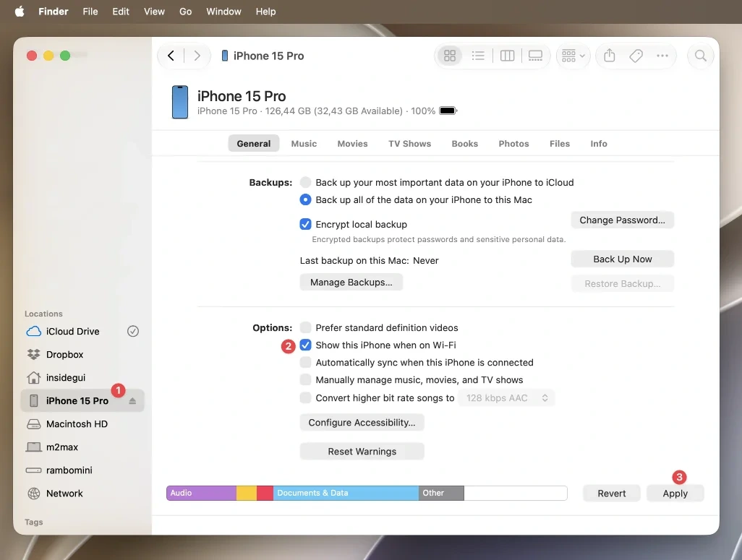
Task: Click the large iPhone device icon
Action: point(180,102)
